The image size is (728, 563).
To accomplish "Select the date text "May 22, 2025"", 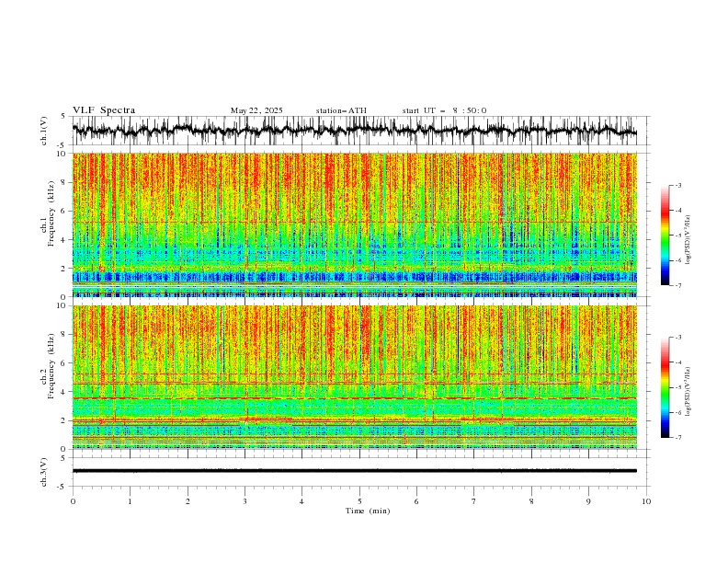I will [256, 110].
